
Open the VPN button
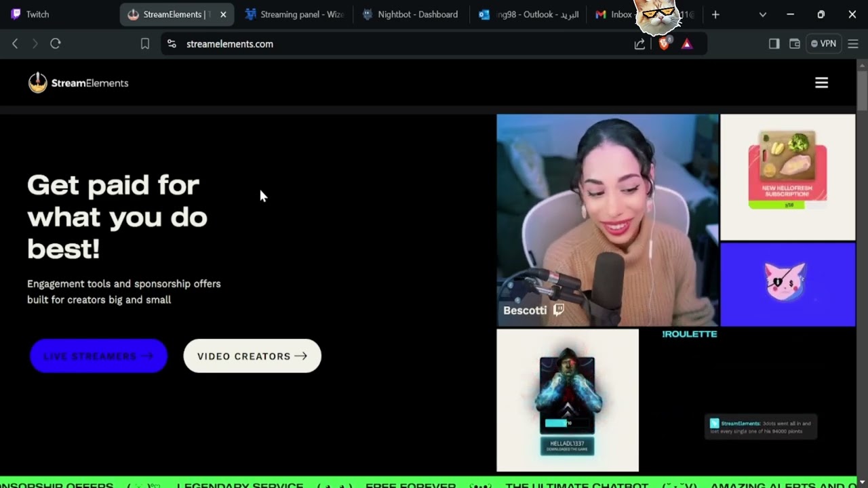(824, 43)
